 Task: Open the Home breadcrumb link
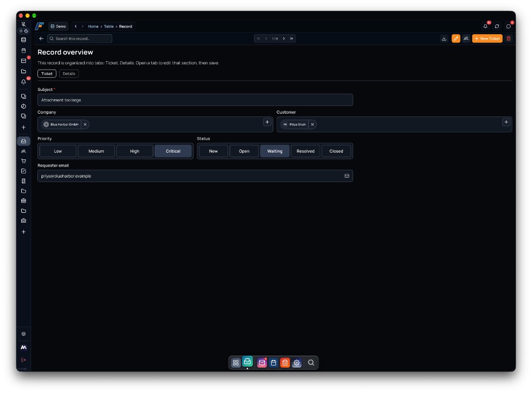tap(93, 26)
